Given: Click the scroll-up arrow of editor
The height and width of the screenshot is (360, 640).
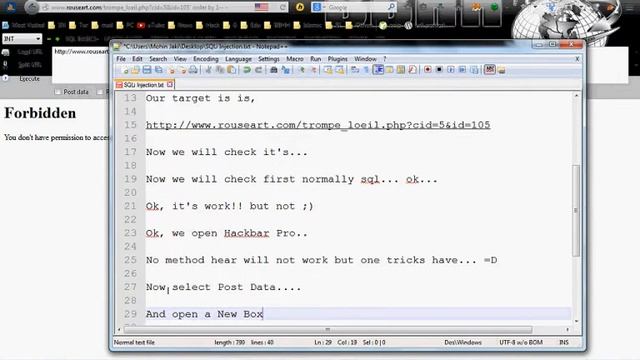Looking at the screenshot, I should [x=576, y=96].
